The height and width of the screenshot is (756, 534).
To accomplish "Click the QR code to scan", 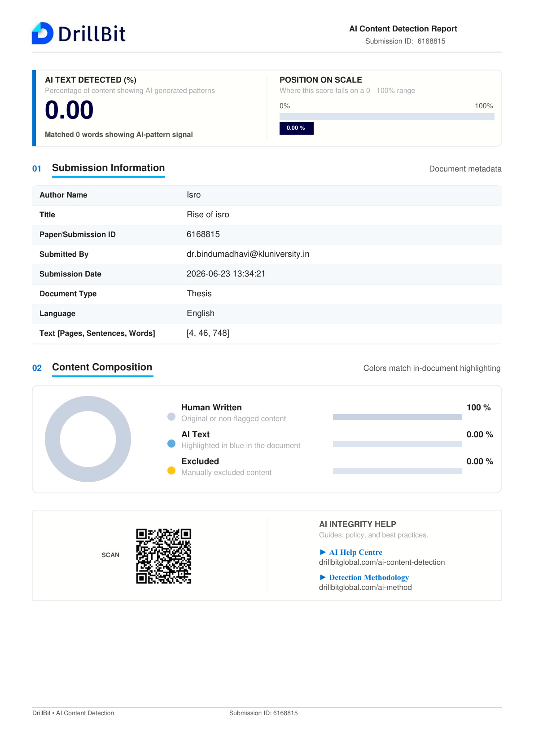I will pyautogui.click(x=164, y=556).
